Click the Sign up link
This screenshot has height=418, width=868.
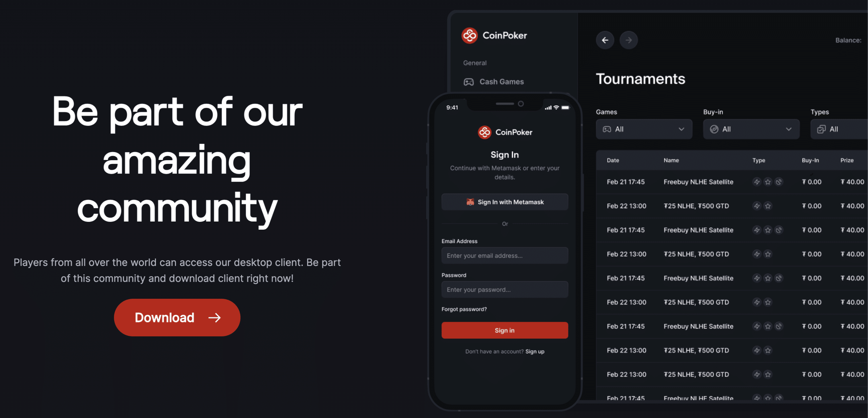(534, 351)
